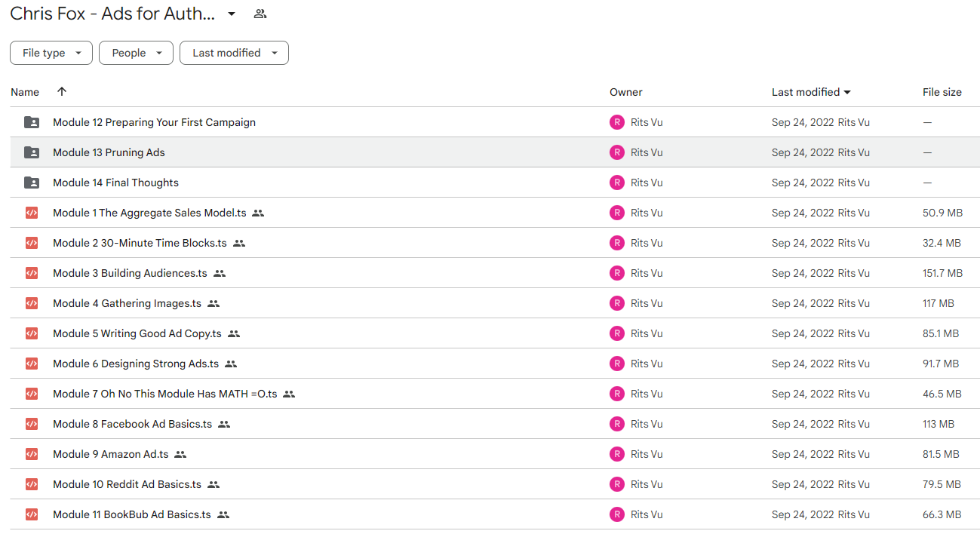This screenshot has width=980, height=534.
Task: Click the 50.9 MB file size value
Action: 942,213
